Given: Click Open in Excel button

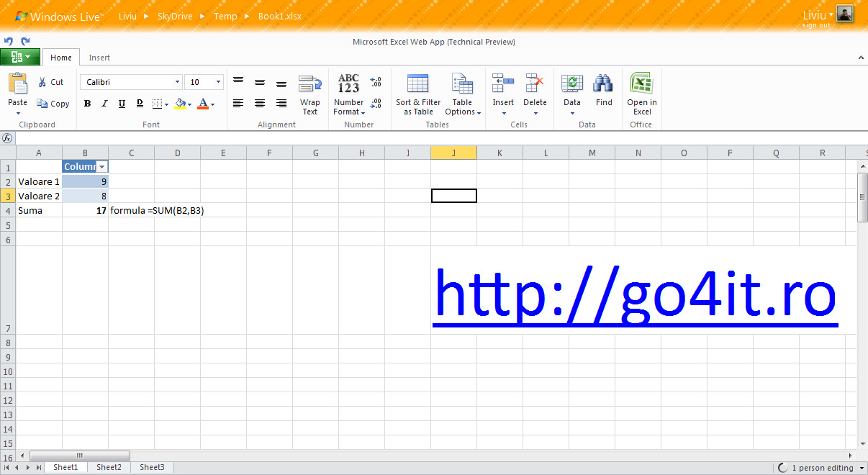Looking at the screenshot, I should tap(642, 94).
